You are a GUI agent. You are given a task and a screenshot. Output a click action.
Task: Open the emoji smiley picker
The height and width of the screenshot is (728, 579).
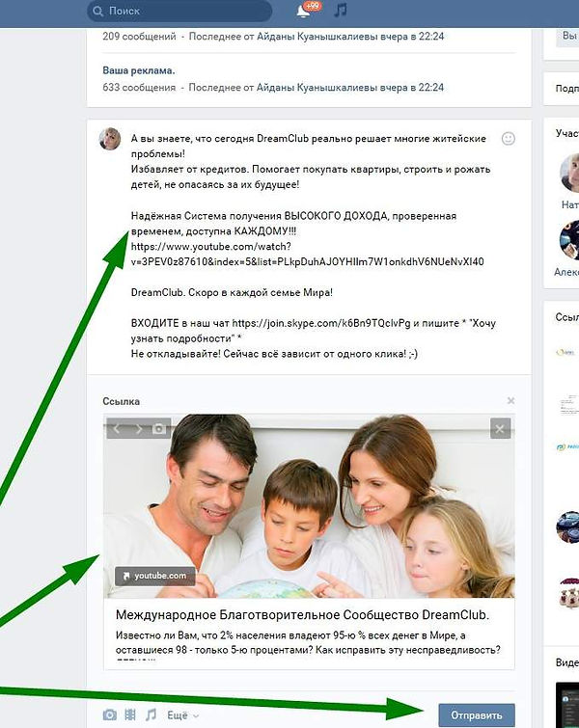pyautogui.click(x=508, y=138)
